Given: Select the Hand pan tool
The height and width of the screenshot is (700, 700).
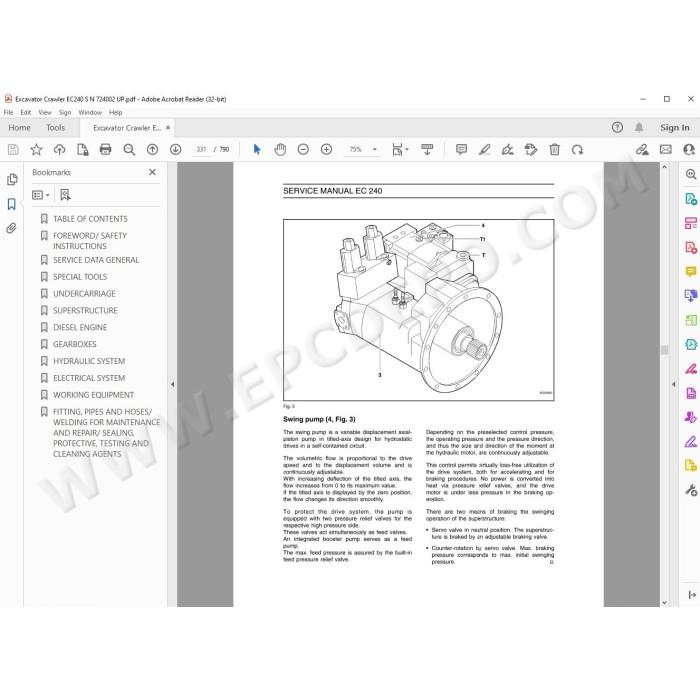Looking at the screenshot, I should click(280, 150).
